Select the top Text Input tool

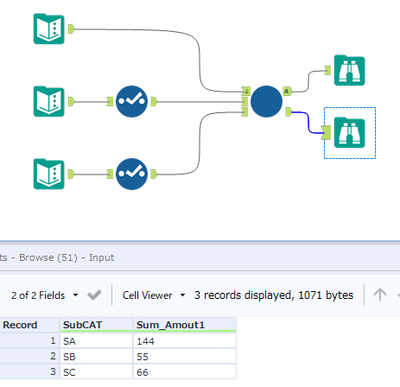[x=49, y=29]
